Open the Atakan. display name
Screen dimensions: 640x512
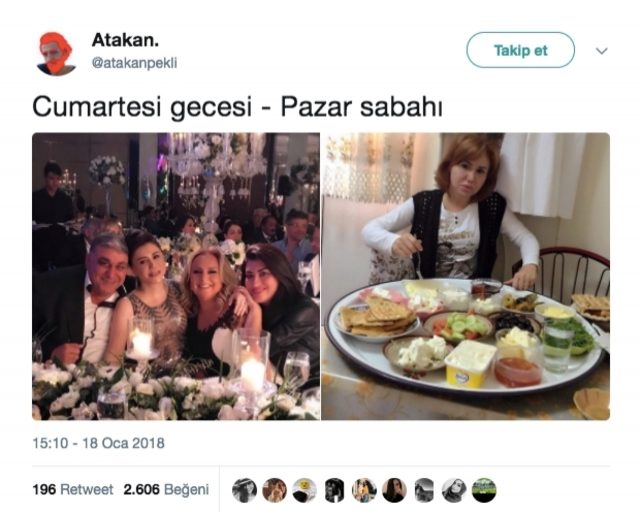(125, 40)
